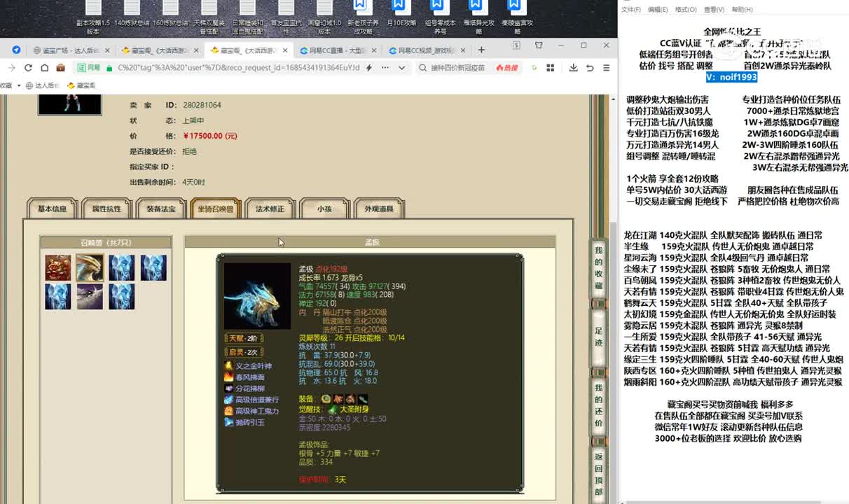Open the 小孩 tab
The height and width of the screenshot is (504, 849).
324,209
